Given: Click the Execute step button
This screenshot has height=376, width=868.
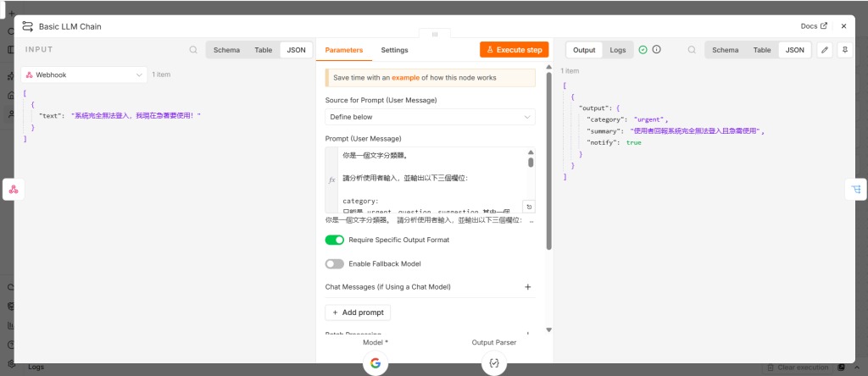Looking at the screenshot, I should coord(515,50).
